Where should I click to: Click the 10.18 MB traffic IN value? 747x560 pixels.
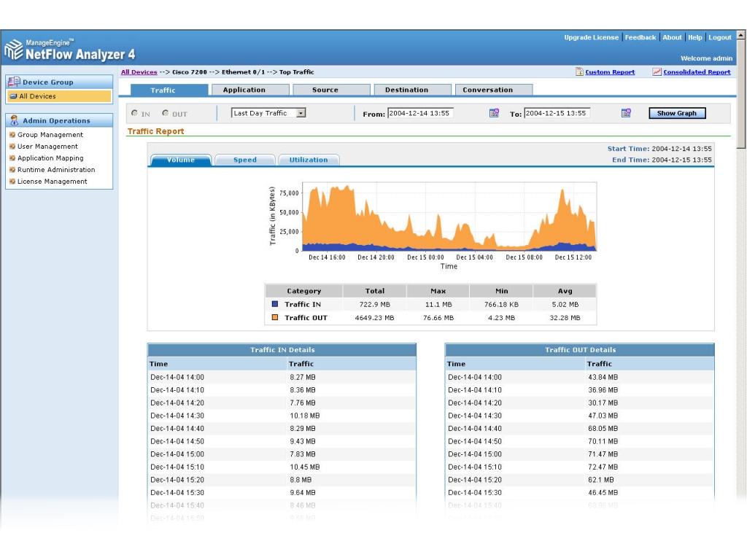pos(305,416)
